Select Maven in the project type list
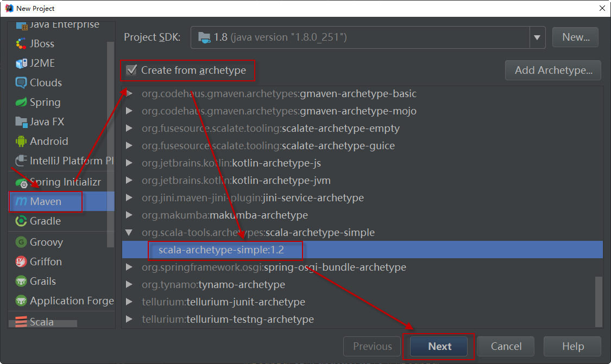The height and width of the screenshot is (364, 611). tap(46, 202)
